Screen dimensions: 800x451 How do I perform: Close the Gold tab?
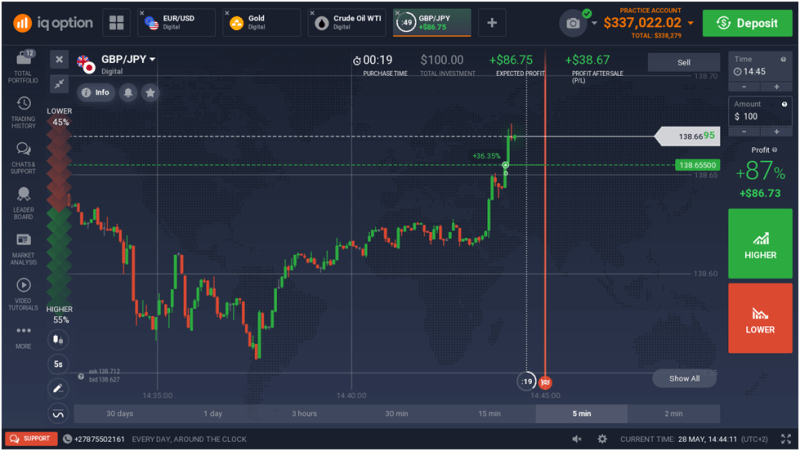227,13
